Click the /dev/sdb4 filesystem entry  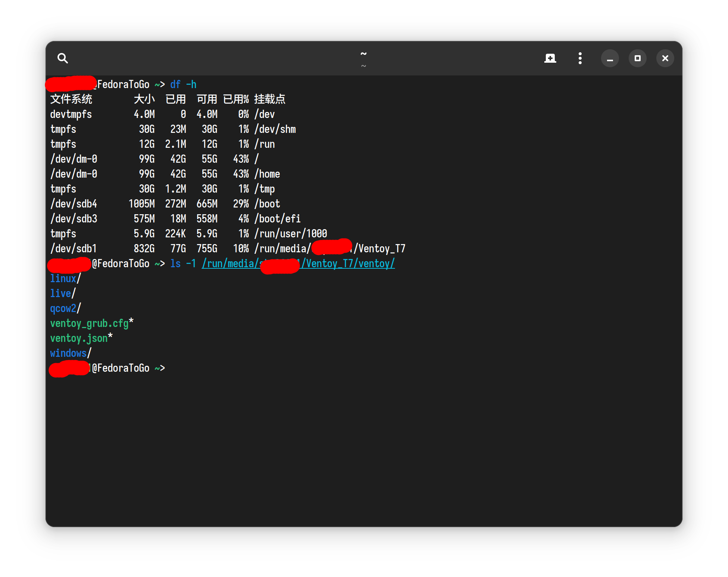tap(74, 204)
